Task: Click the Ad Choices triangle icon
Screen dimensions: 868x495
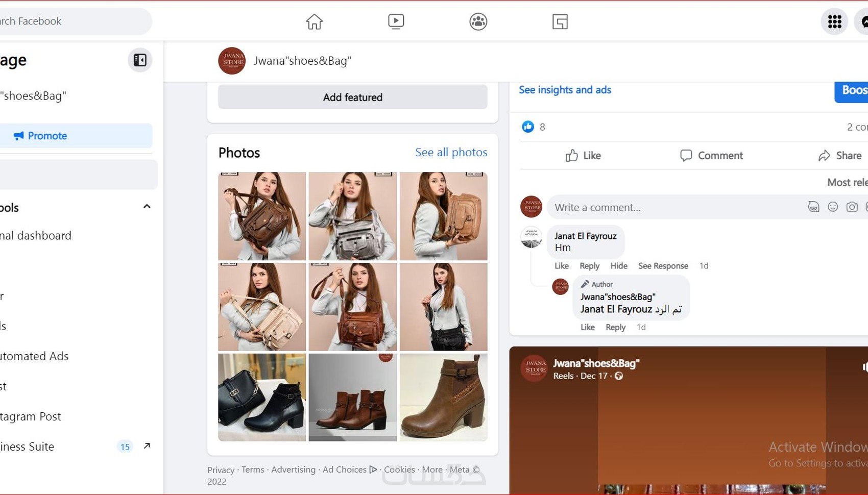Action: pos(373,469)
